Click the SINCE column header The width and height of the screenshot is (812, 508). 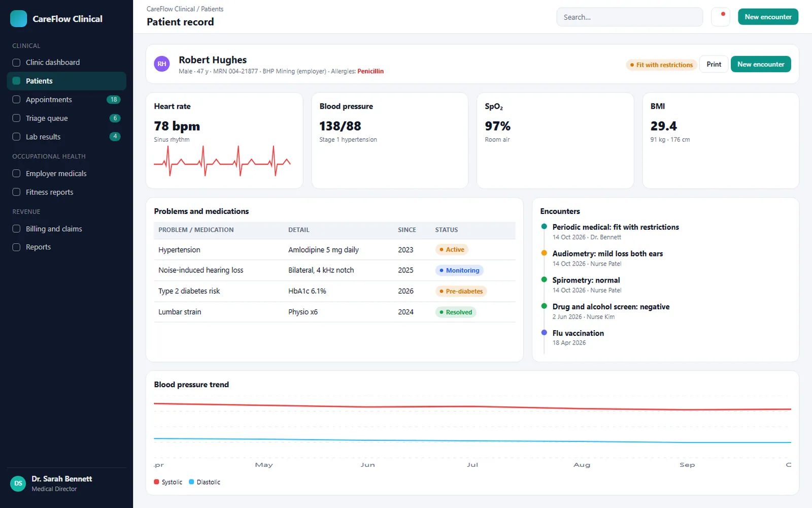pyautogui.click(x=407, y=230)
